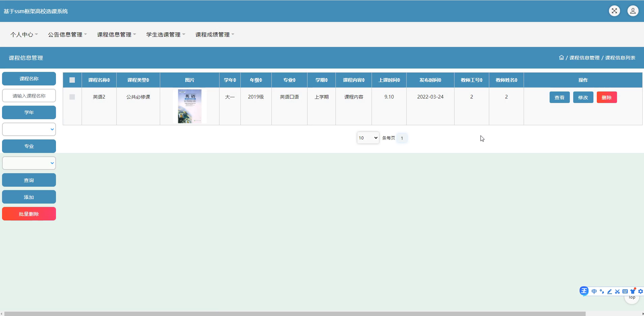
Task: Click the horizontal scrollbar at bottom
Action: pyautogui.click(x=294, y=314)
